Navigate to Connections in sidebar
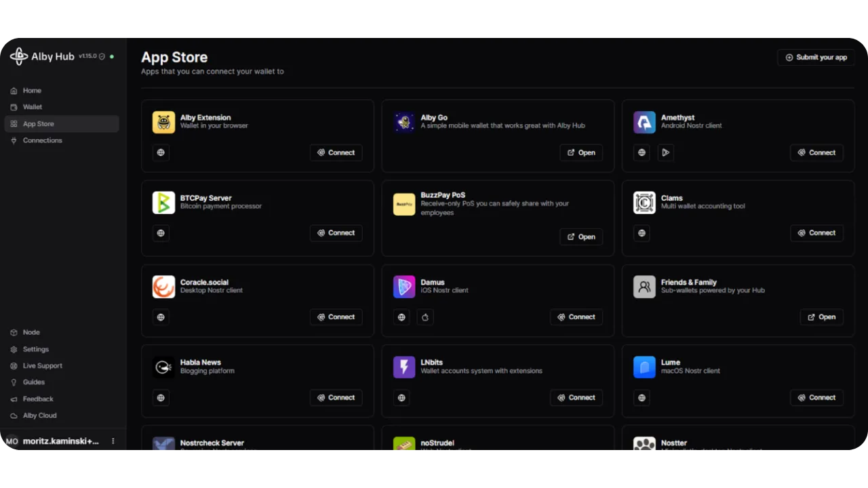Image resolution: width=868 pixels, height=488 pixels. pos(42,140)
